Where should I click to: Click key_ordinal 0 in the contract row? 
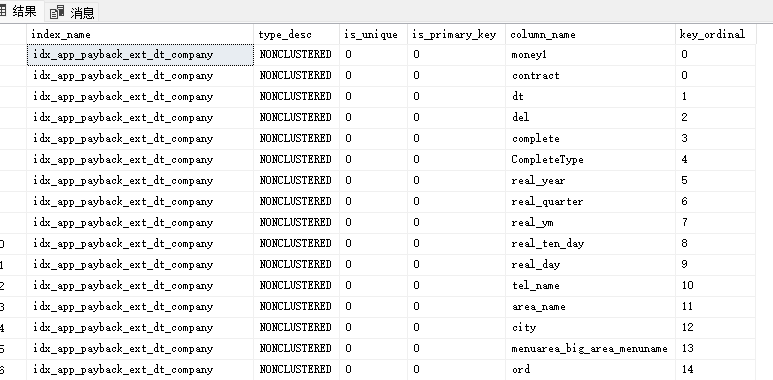(x=715, y=75)
